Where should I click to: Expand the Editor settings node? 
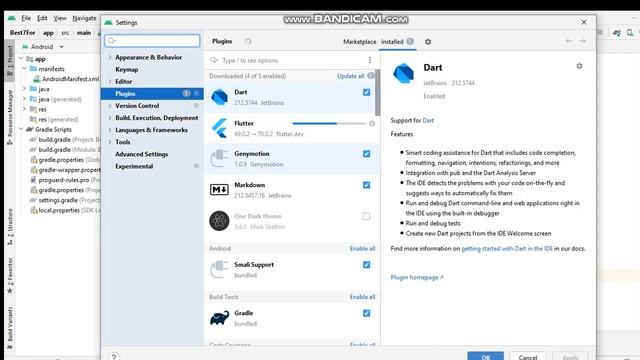(110, 82)
